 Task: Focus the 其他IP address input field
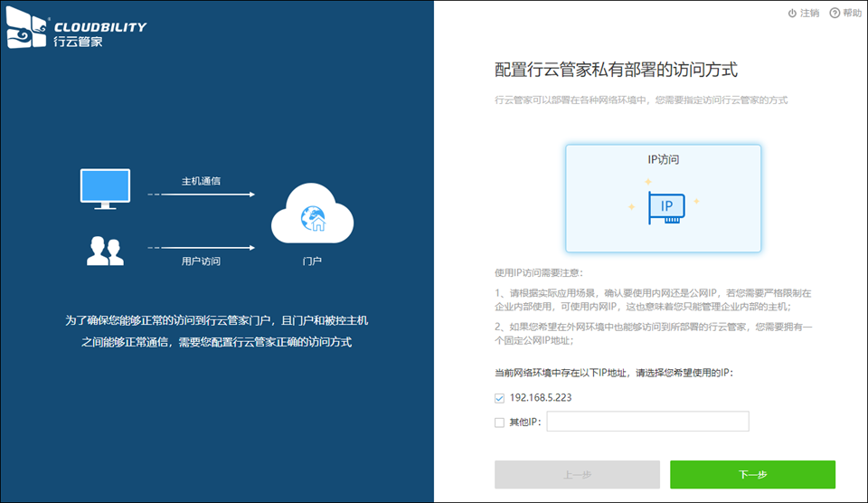[647, 422]
